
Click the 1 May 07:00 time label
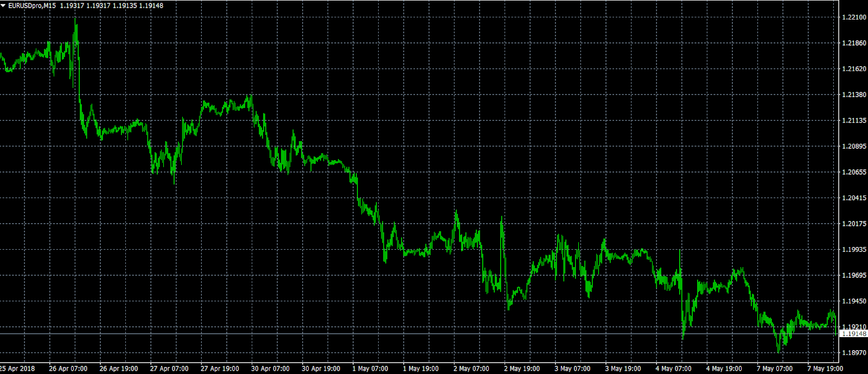coord(370,369)
